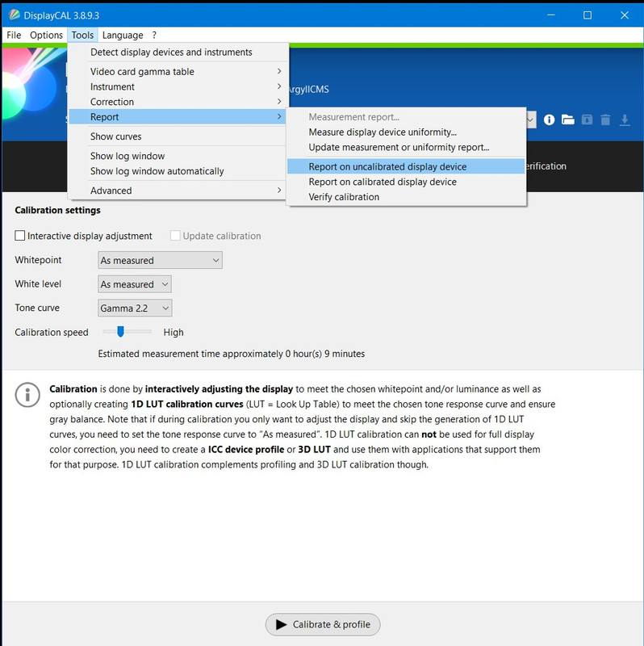Screen dimensions: 644x646
Task: Click the Tools menu
Action: click(82, 35)
